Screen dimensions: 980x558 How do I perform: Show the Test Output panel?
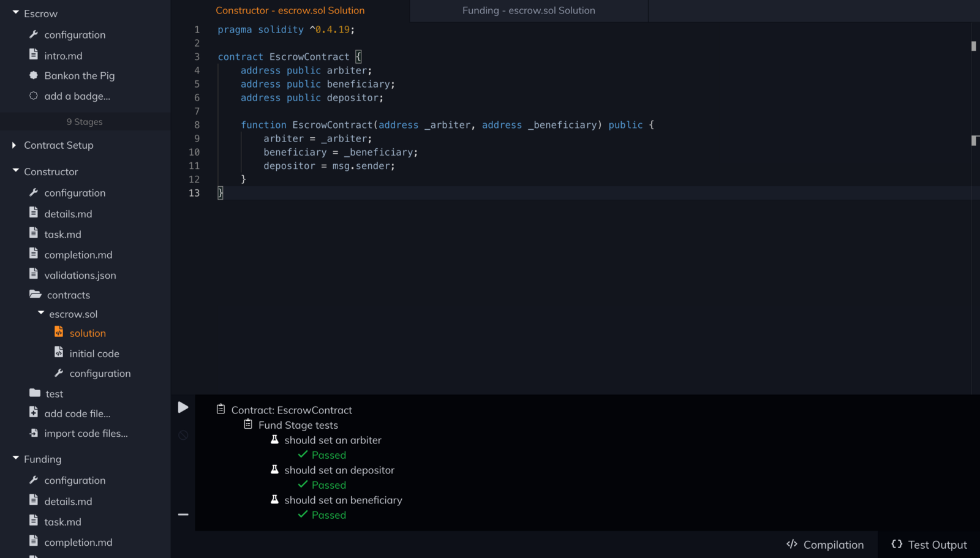[x=929, y=545]
